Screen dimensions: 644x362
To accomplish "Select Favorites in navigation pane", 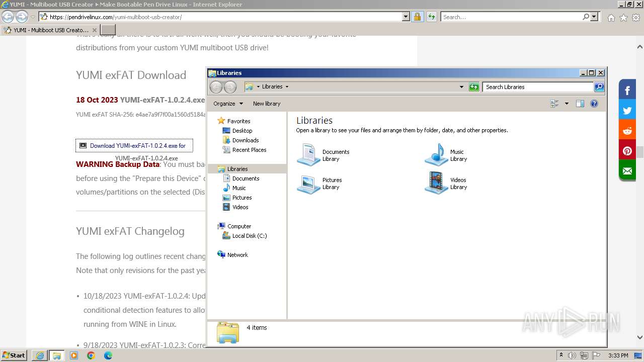I will pos(238,121).
